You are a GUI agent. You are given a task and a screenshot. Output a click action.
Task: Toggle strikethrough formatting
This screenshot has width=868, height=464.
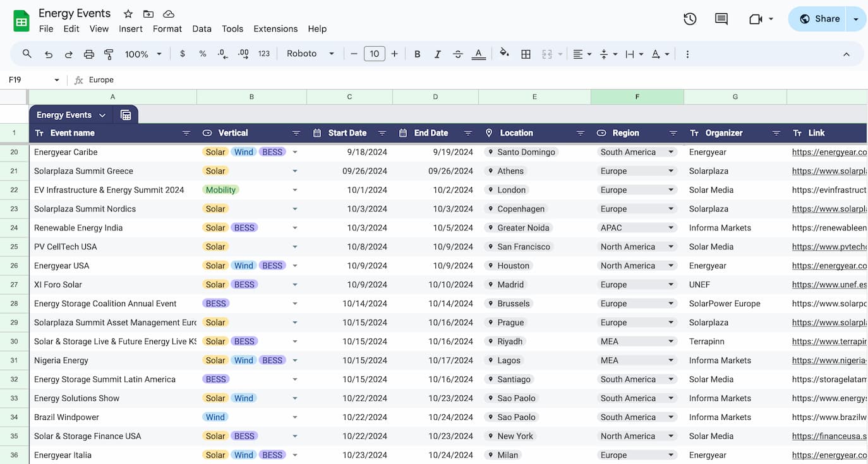(458, 54)
